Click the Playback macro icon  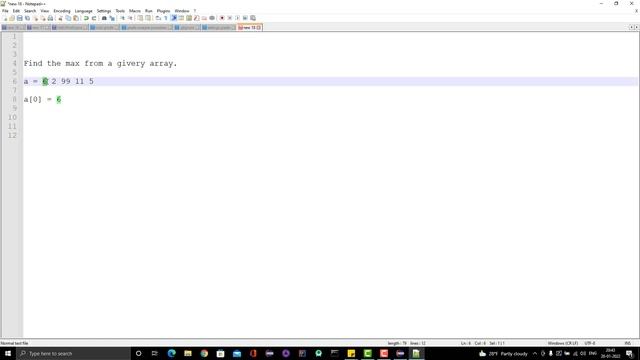(x=238, y=18)
